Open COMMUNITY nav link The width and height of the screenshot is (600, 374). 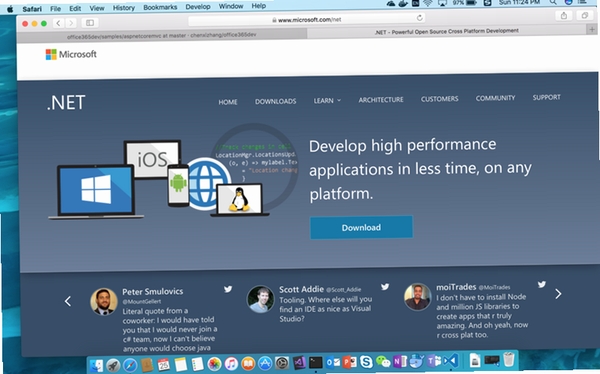tap(495, 98)
